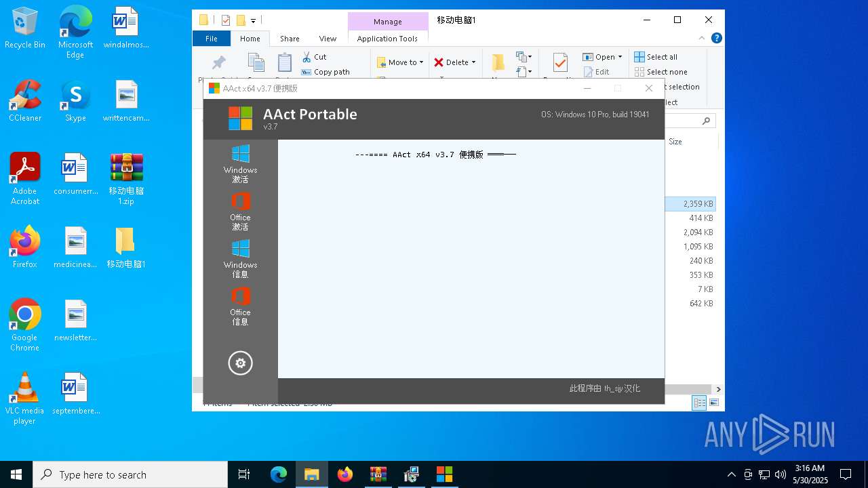Show Windows information in AAct sidebar
This screenshot has width=868, height=488.
(x=240, y=259)
